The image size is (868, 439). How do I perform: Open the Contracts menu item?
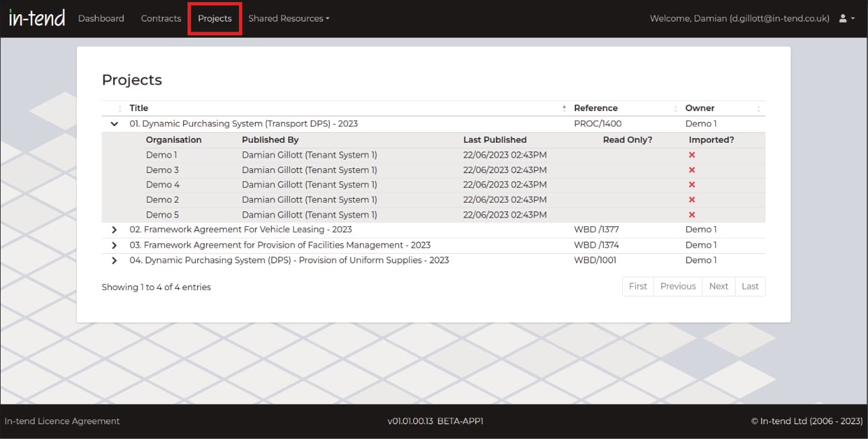pyautogui.click(x=161, y=18)
